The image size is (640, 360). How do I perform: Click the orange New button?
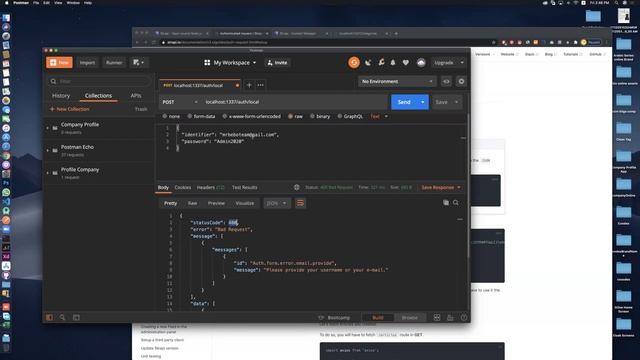(60, 62)
